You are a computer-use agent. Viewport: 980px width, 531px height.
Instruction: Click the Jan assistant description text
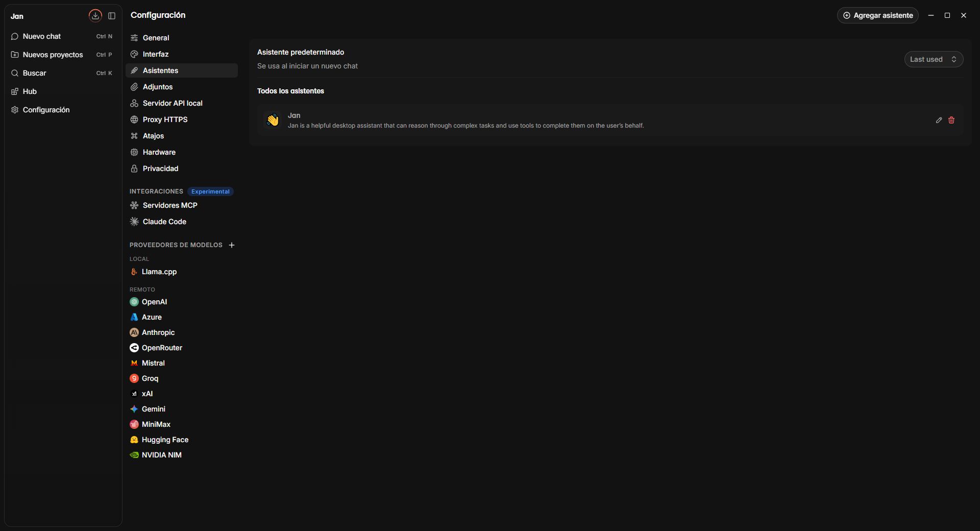click(465, 126)
